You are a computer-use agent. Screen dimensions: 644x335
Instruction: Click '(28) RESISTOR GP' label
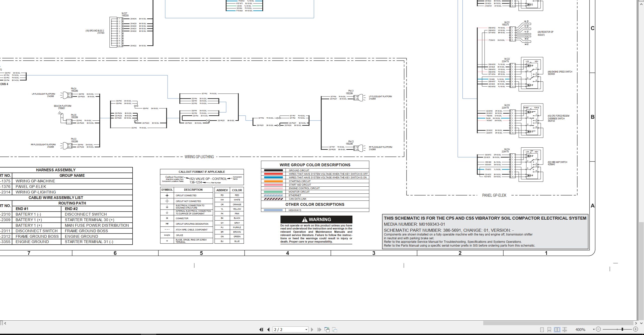click(545, 32)
